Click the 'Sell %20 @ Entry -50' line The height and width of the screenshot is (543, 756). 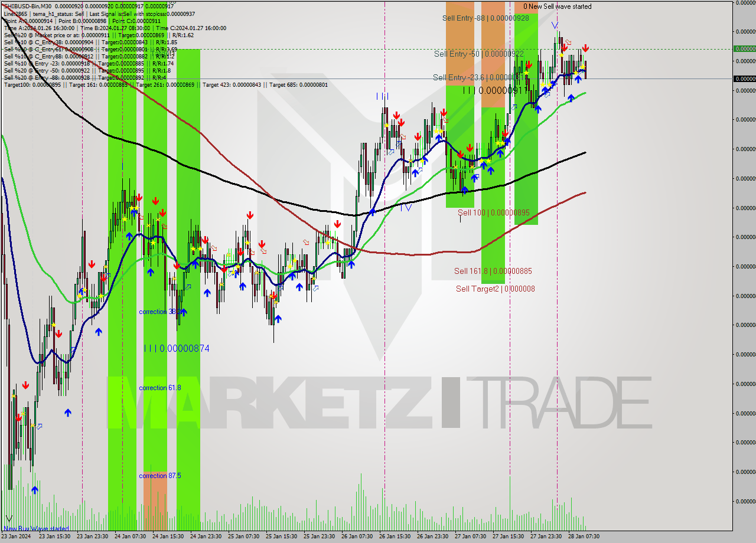87,70
